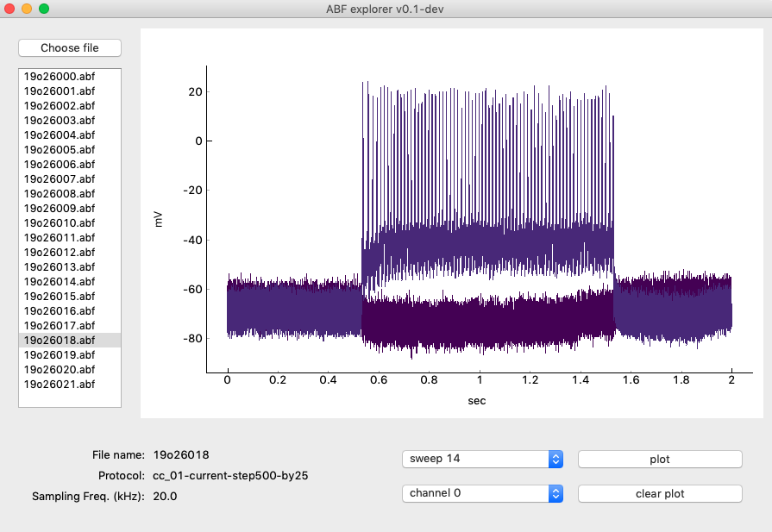Clear the current plot

click(x=659, y=493)
